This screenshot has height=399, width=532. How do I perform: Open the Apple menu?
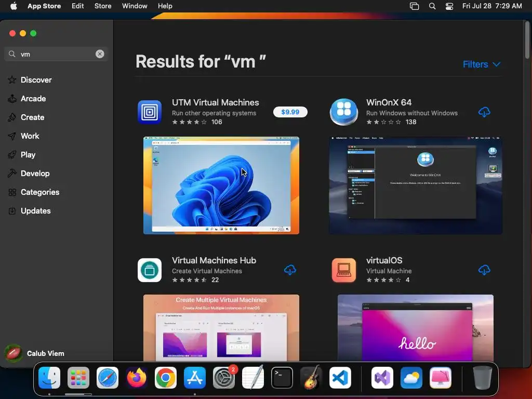[14, 6]
